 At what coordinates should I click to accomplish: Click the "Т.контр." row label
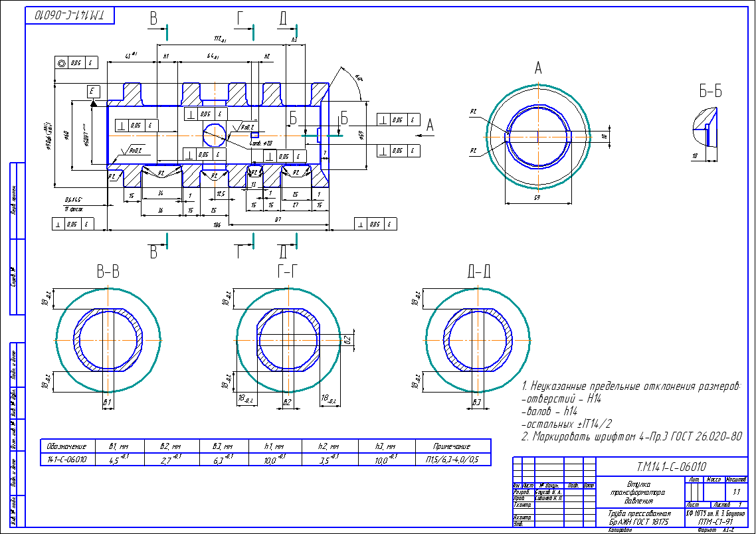point(523,505)
